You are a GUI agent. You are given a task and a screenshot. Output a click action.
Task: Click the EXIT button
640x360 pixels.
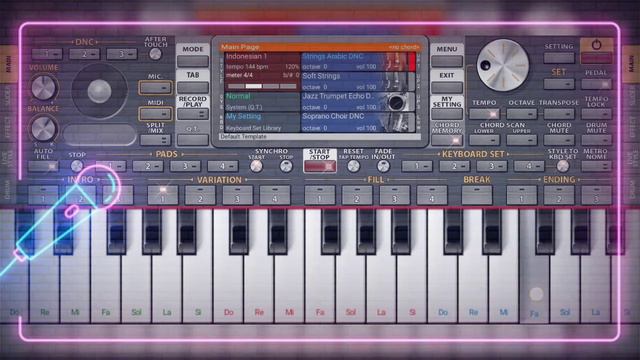[447, 87]
